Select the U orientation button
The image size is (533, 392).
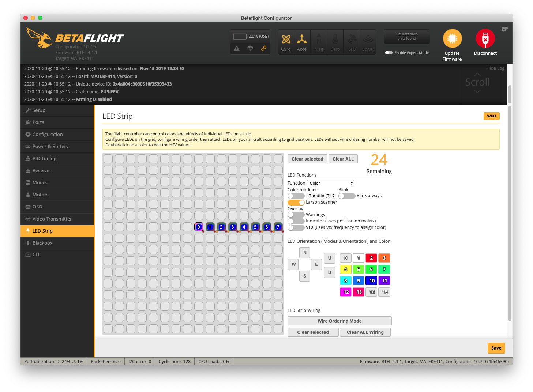(x=330, y=258)
